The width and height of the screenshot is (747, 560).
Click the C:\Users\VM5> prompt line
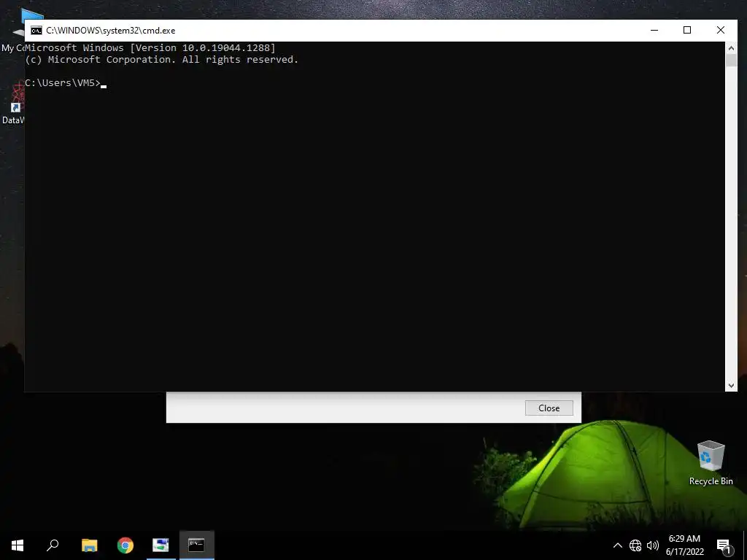tap(66, 83)
